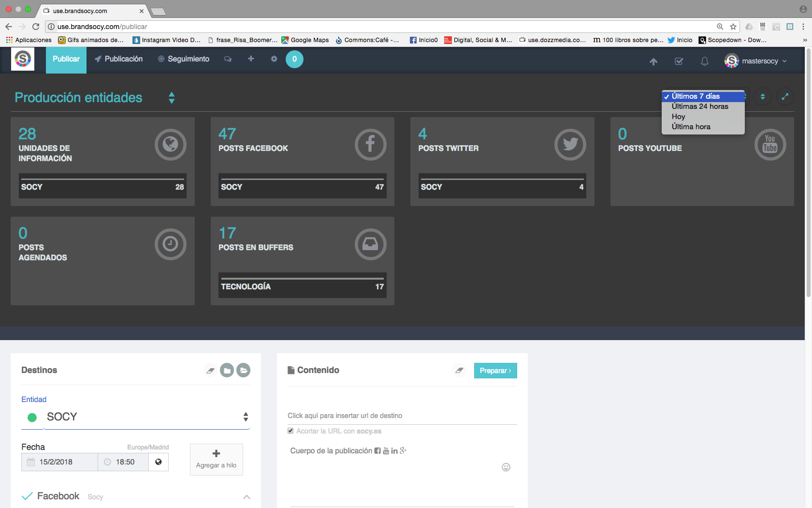Click the up-down sort circle button
The width and height of the screenshot is (812, 508).
pyautogui.click(x=763, y=96)
